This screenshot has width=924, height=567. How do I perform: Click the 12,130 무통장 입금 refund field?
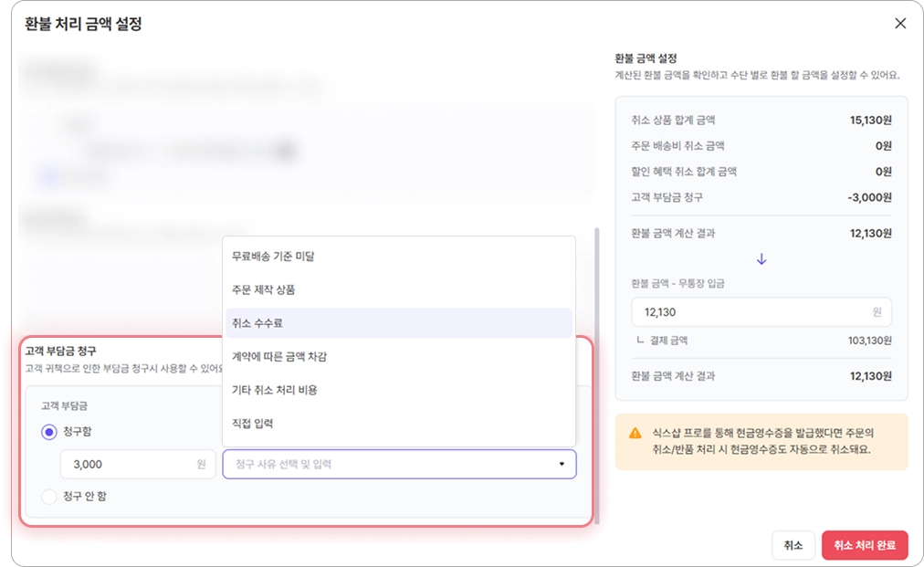761,312
